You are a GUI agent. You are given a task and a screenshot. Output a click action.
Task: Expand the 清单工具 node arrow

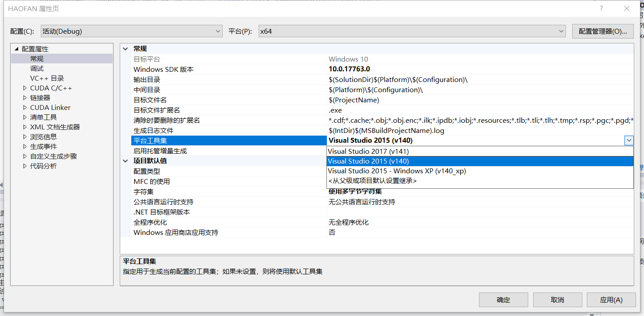coord(25,117)
